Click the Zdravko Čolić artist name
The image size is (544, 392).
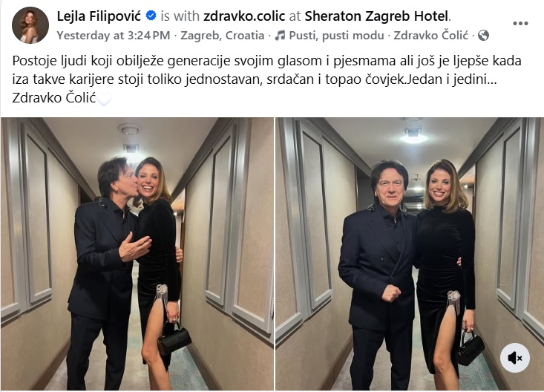[x=431, y=36]
